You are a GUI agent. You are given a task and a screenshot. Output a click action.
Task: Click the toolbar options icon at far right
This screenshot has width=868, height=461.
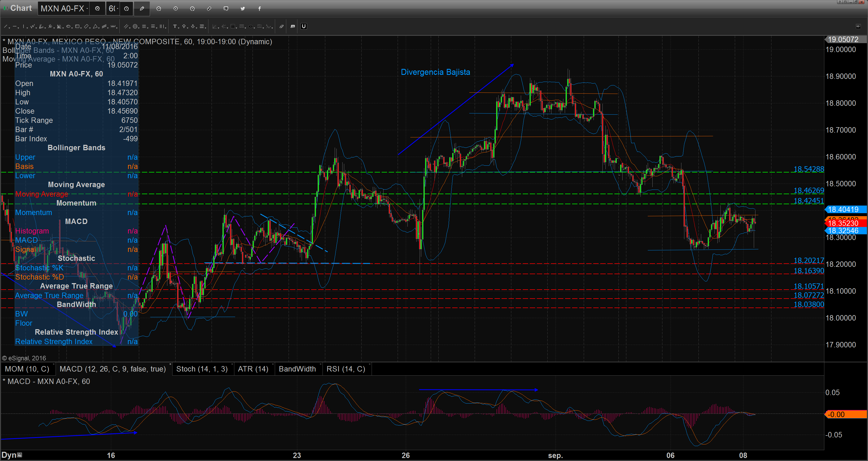point(858,26)
